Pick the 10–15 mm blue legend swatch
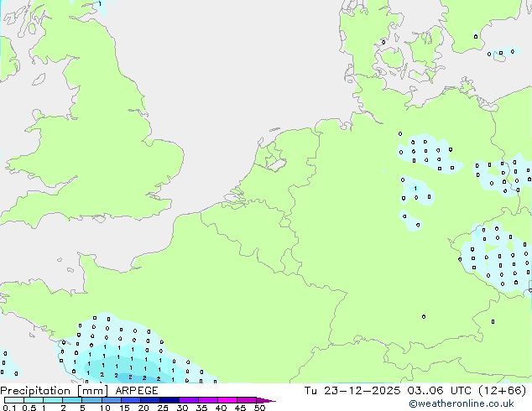 coord(111,400)
